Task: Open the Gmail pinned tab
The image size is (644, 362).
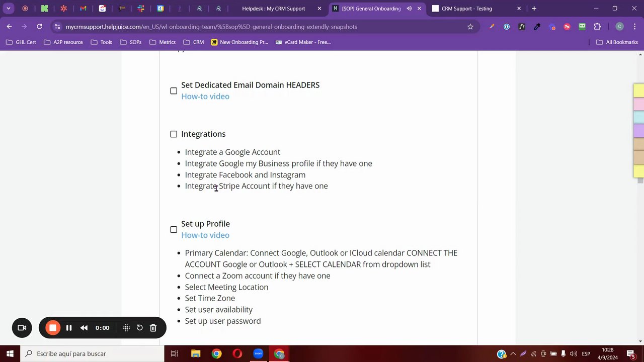Action: click(x=83, y=9)
